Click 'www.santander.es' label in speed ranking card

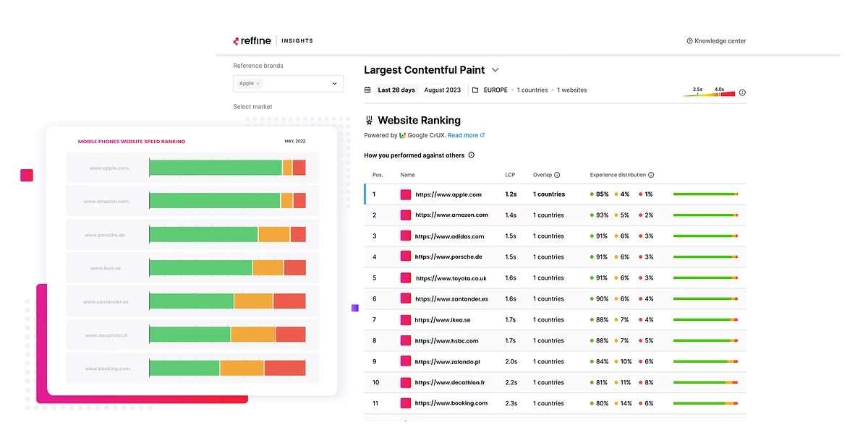pos(106,301)
